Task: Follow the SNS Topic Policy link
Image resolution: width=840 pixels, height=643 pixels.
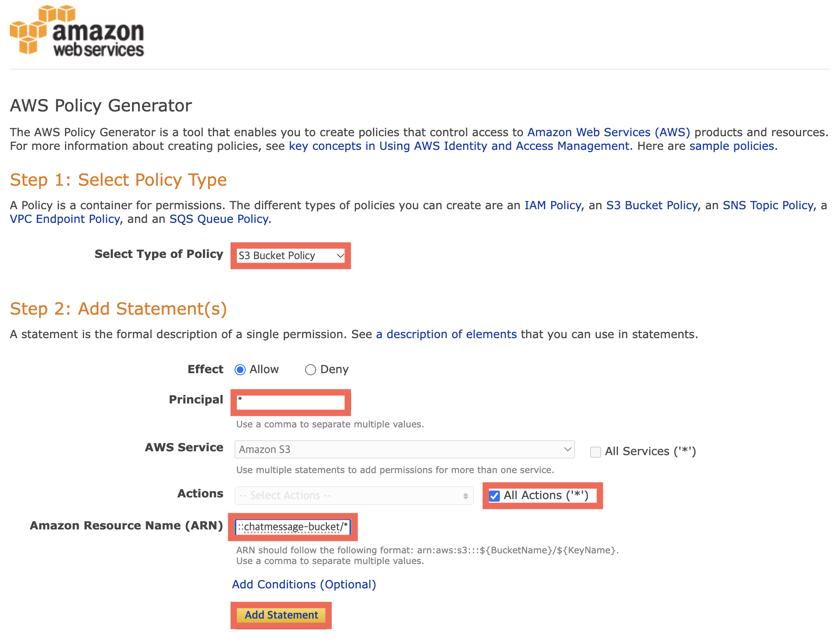Action: (x=768, y=205)
